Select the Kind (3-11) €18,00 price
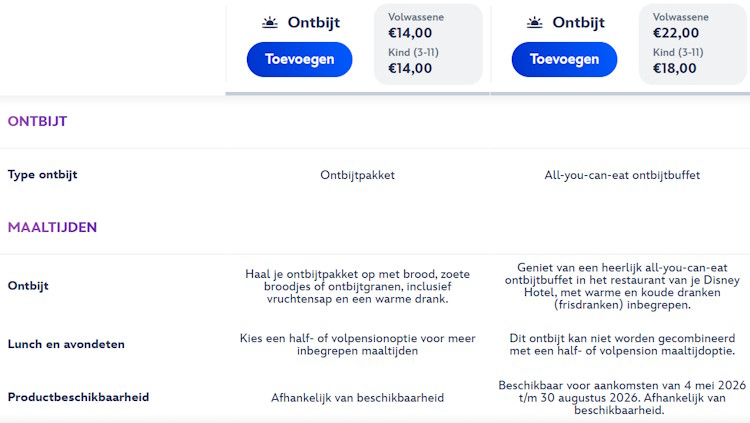 pyautogui.click(x=675, y=68)
